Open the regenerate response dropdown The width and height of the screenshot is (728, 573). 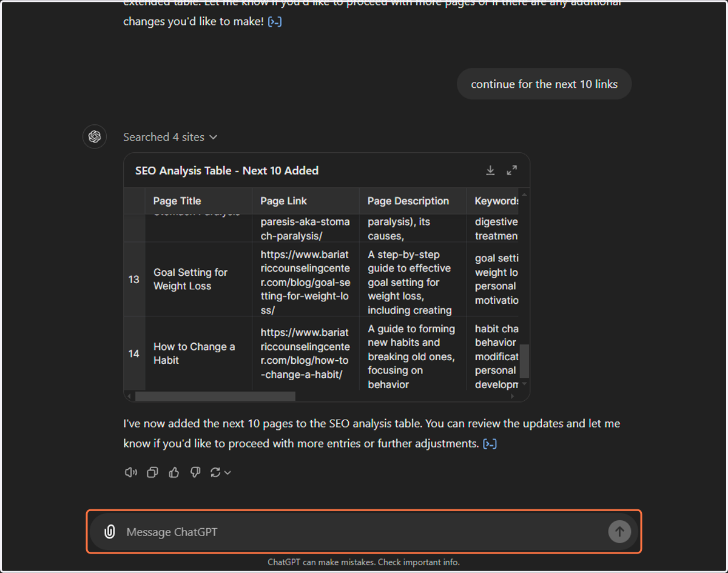(221, 472)
